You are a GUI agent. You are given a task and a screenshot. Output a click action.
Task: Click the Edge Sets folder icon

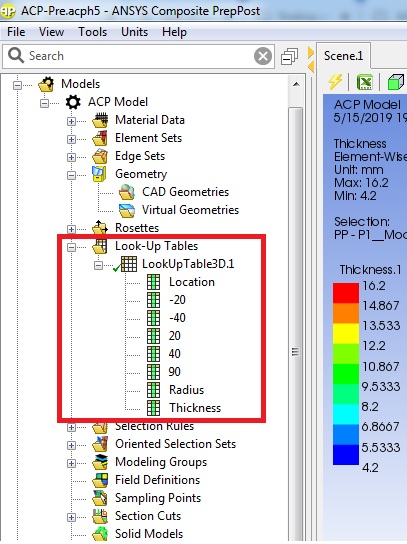(x=100, y=156)
